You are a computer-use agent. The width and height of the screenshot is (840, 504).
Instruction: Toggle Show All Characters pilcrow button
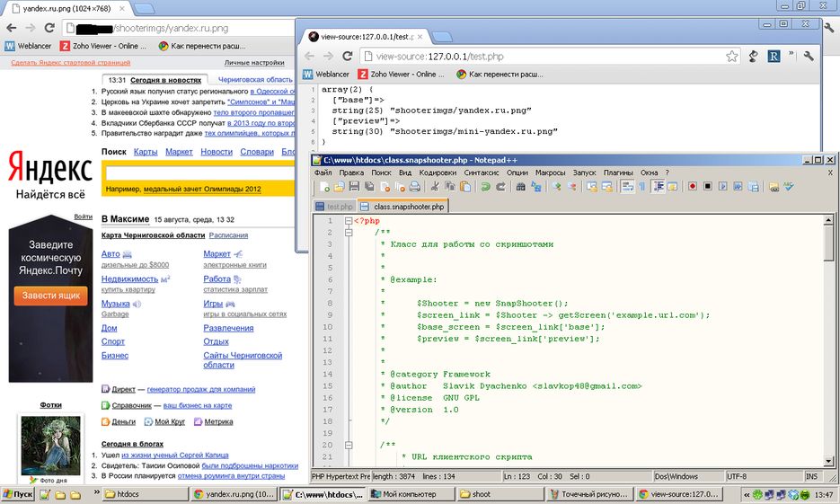[x=643, y=187]
